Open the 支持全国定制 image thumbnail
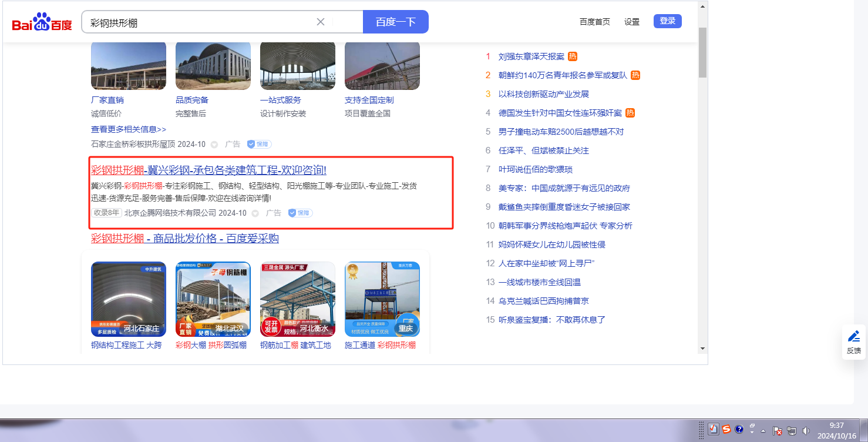 pos(382,65)
